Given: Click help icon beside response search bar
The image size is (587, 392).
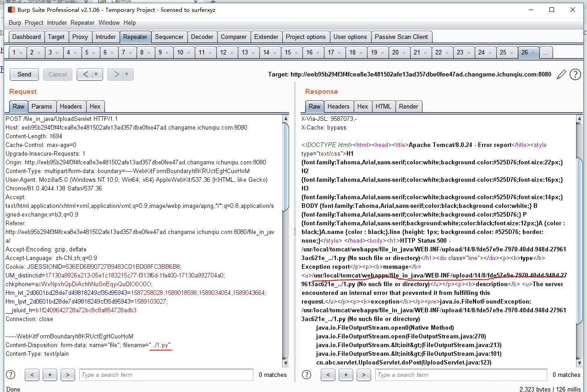Looking at the screenshot, I should point(307,375).
